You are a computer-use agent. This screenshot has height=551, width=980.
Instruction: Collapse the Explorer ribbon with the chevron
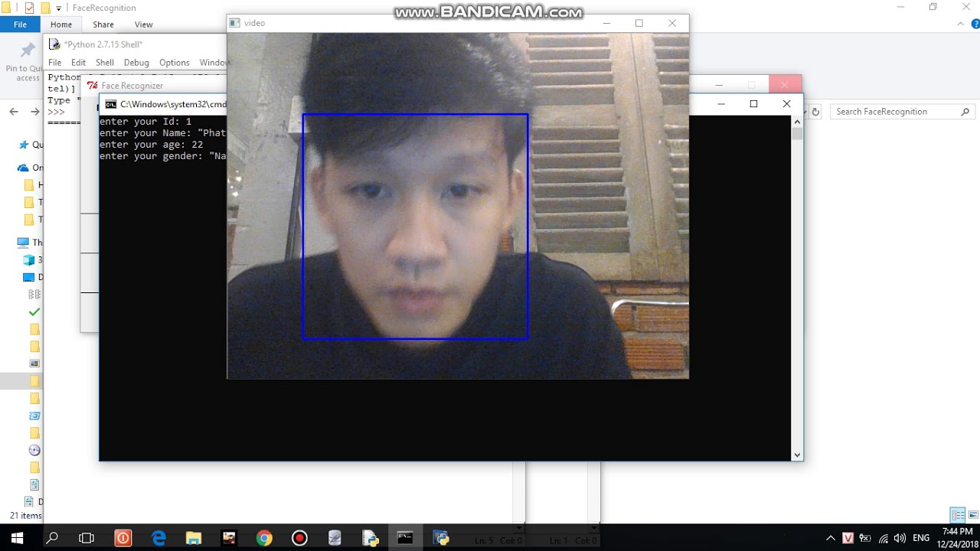click(962, 24)
